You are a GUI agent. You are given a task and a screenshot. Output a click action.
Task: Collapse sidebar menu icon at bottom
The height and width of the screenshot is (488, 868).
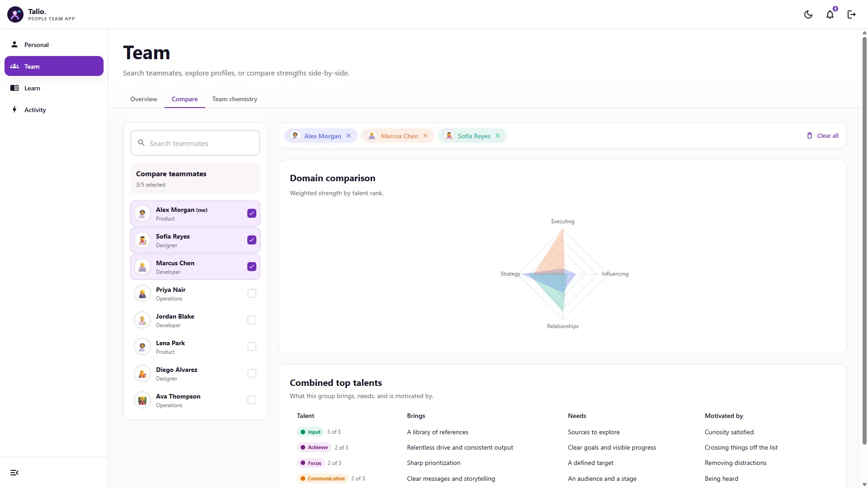(x=14, y=473)
